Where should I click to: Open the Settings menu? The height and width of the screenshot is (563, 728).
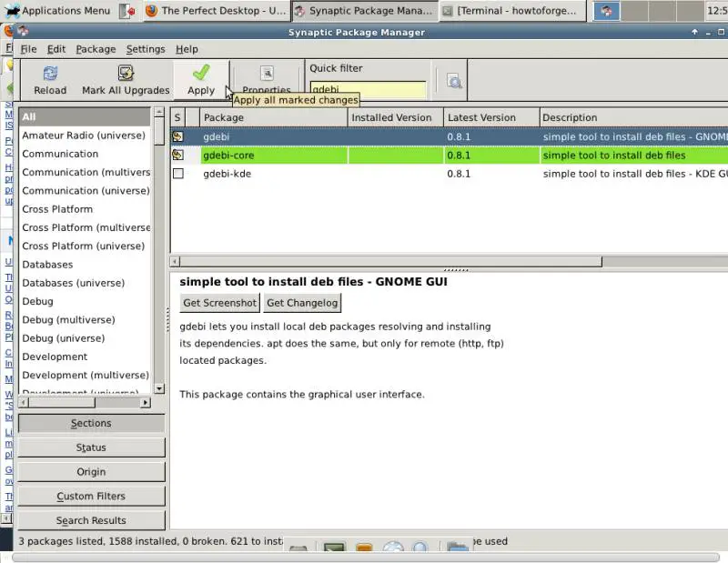coord(146,49)
